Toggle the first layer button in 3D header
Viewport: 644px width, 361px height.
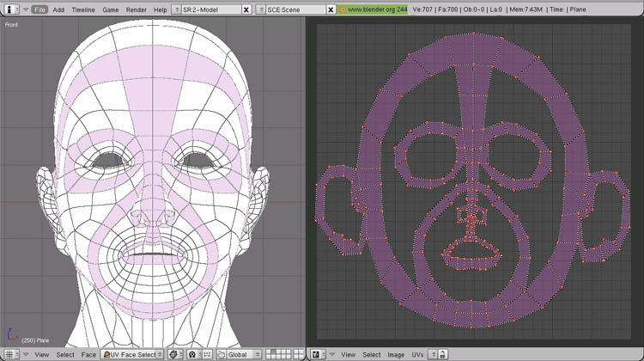point(269,352)
